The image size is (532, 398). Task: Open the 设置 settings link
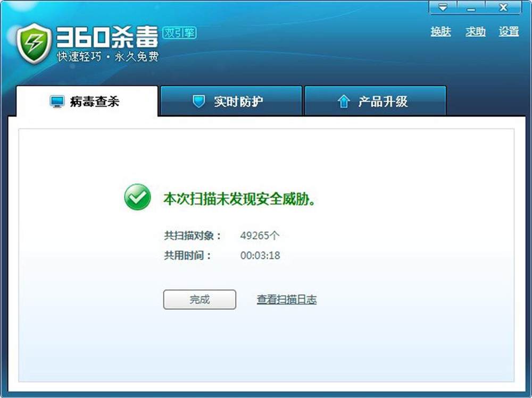509,32
